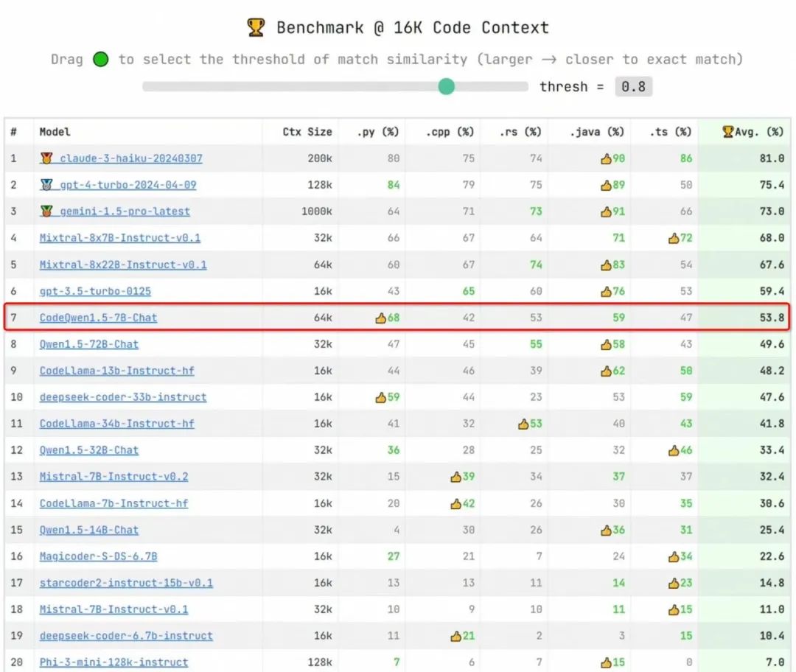Click the silver medal icon beside gpt-4-turbo
796x672 pixels.
tap(46, 185)
